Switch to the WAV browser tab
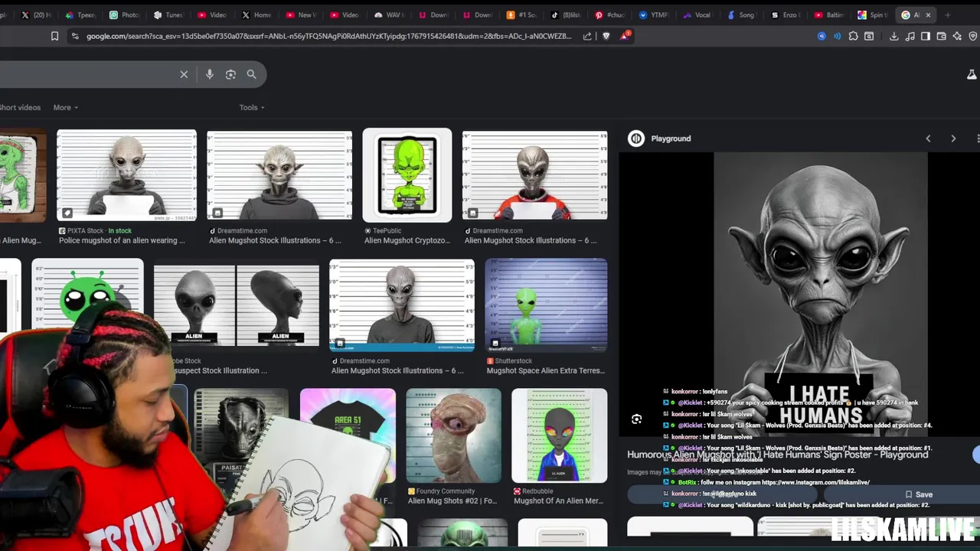This screenshot has width=980, height=551. (x=390, y=15)
